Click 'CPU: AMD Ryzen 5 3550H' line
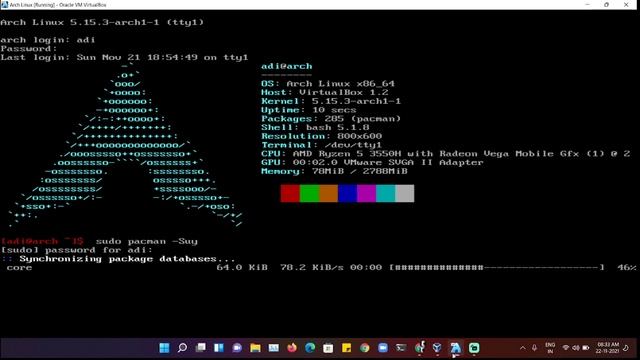The image size is (640, 360). click(x=446, y=154)
